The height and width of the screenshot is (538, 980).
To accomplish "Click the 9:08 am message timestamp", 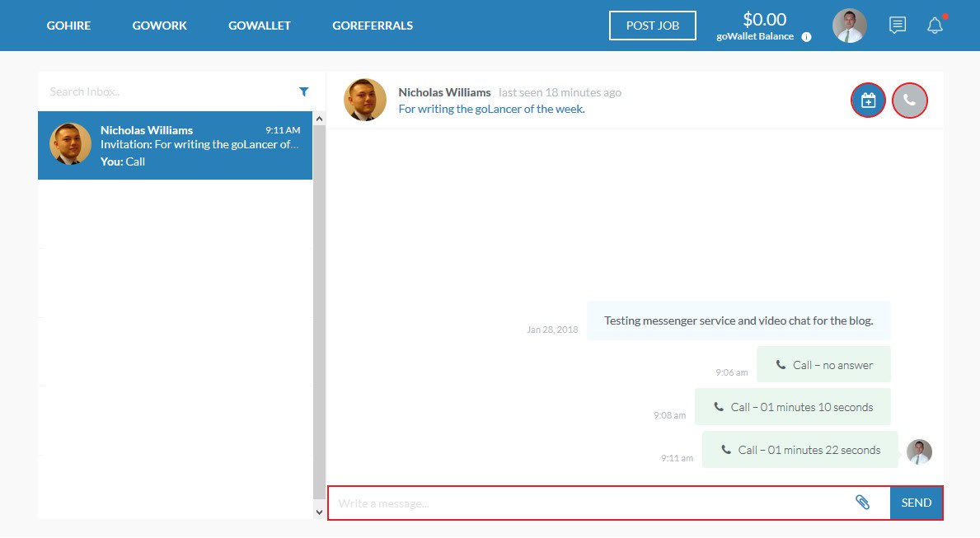I will click(x=670, y=415).
